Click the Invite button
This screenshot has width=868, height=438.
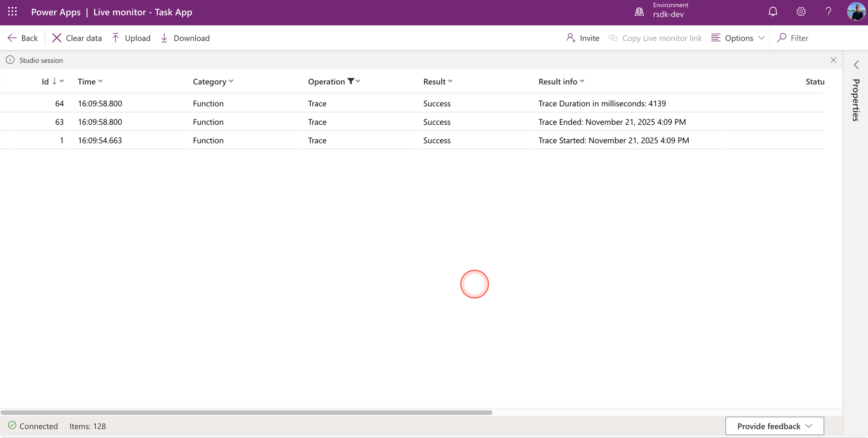click(582, 38)
